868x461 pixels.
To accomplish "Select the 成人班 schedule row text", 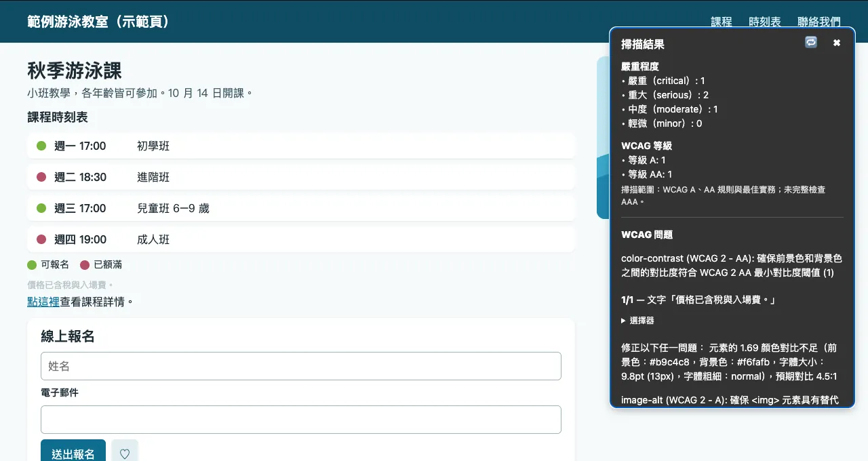I will [153, 239].
